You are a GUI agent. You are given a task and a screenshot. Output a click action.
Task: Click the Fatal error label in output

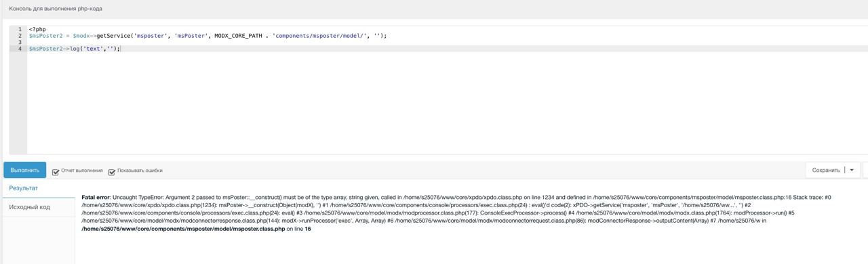point(96,198)
